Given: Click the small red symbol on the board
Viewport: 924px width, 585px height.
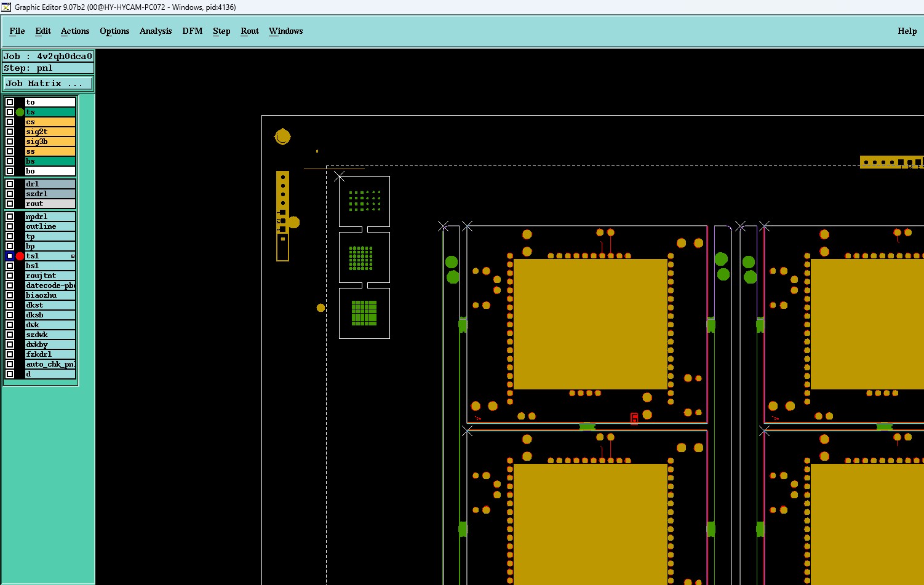Looking at the screenshot, I should click(x=634, y=418).
